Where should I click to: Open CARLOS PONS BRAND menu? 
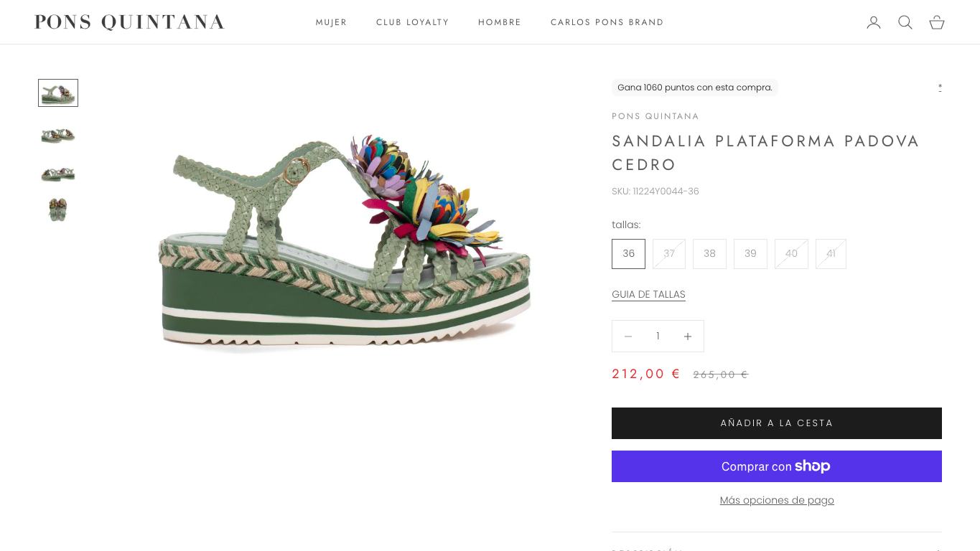pos(607,22)
